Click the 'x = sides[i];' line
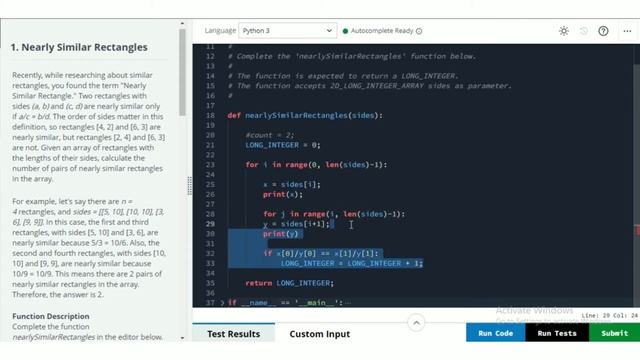The image size is (640, 360). [292, 184]
